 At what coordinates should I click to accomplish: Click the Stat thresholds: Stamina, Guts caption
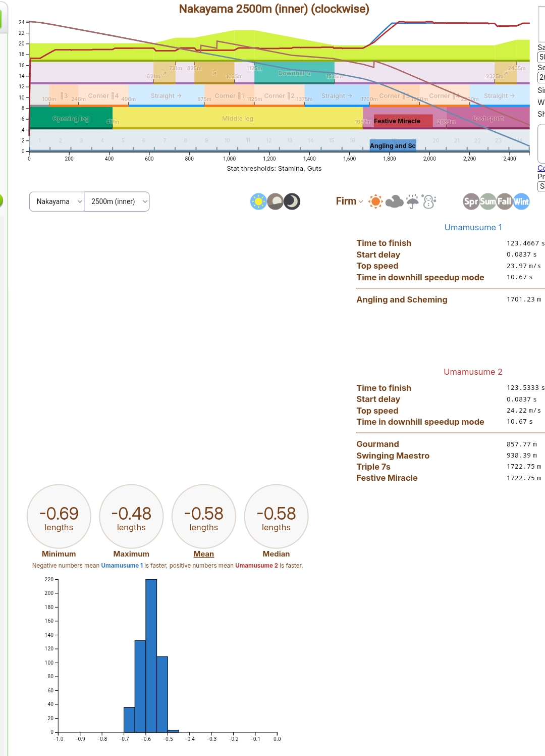(x=274, y=169)
